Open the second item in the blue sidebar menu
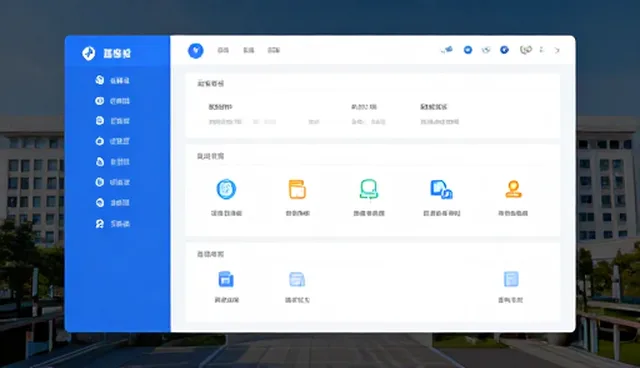The width and height of the screenshot is (640, 368). pos(112,101)
